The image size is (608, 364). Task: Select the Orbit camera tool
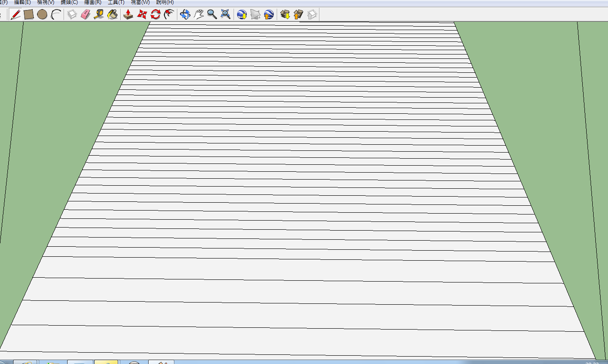pos(185,15)
